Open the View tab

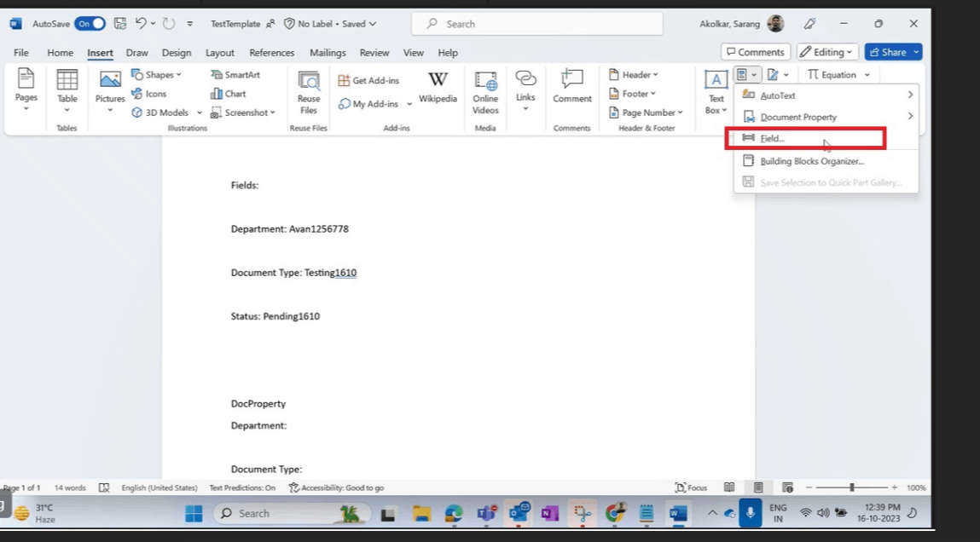413,53
